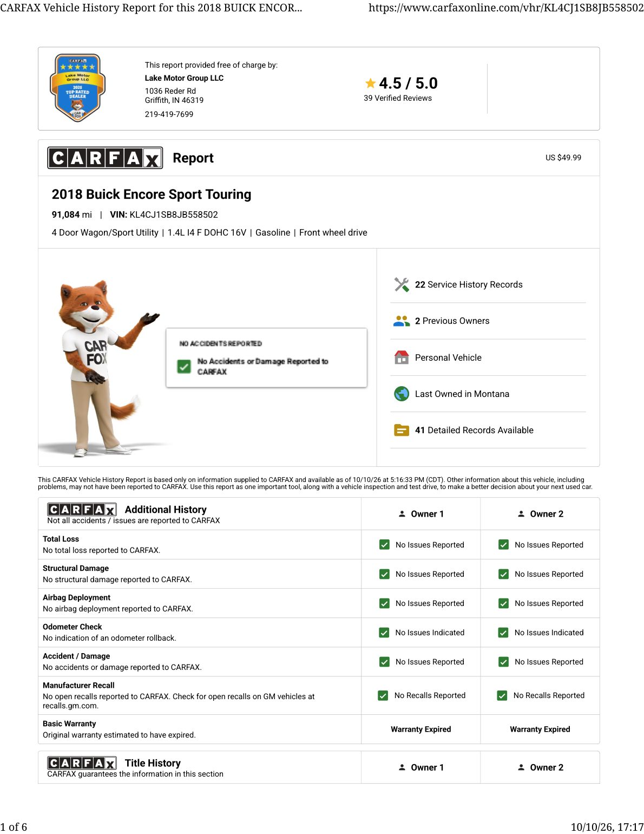Click the 4.5 / 5.0 rating text
The image size is (644, 834).
[x=408, y=83]
